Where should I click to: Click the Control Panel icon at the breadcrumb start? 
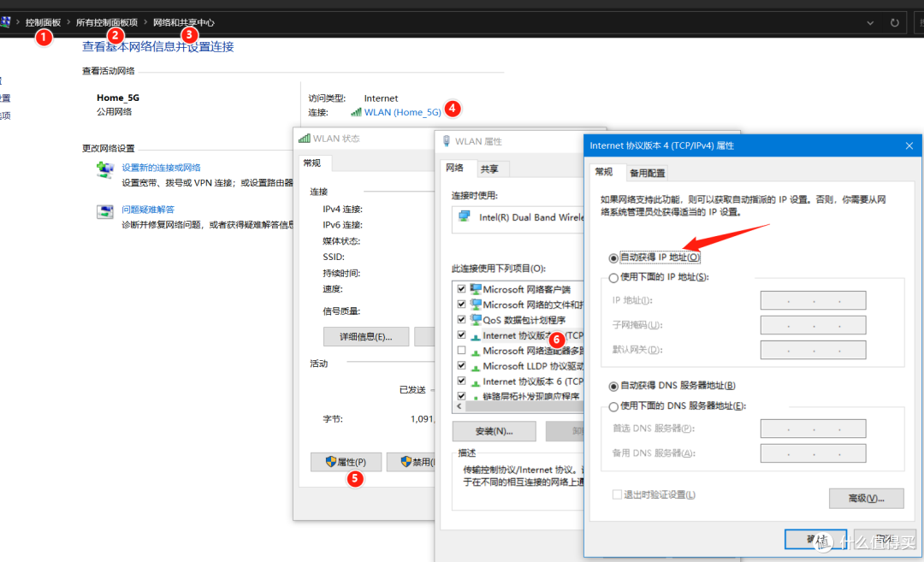tap(6, 21)
